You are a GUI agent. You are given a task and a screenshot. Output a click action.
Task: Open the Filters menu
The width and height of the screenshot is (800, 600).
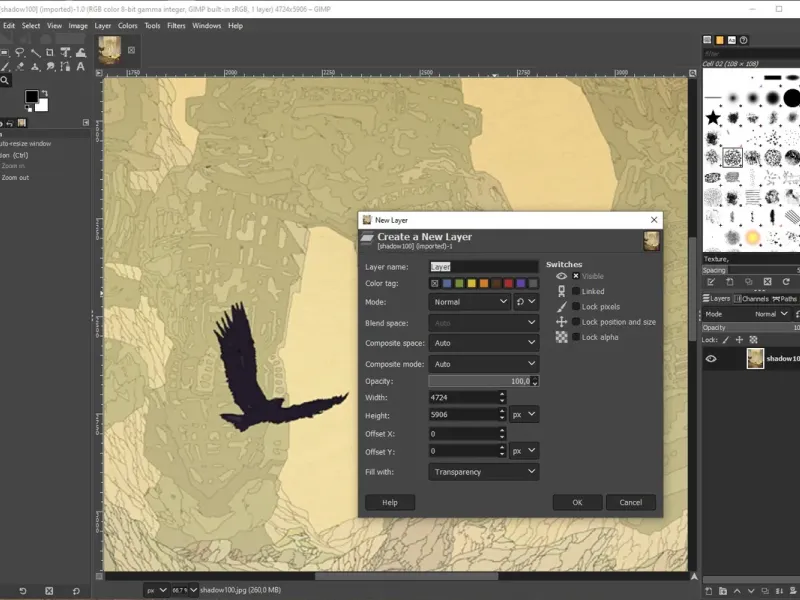coord(176,25)
